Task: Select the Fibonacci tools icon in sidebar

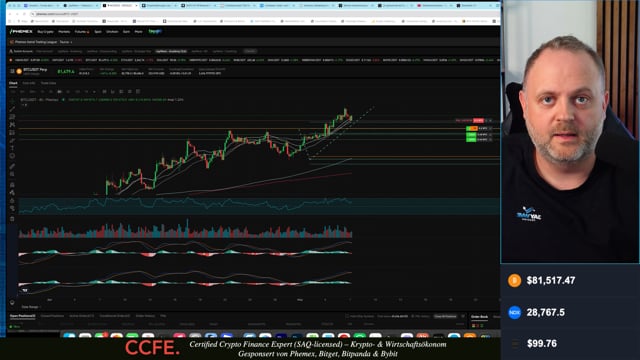Action: (12, 117)
